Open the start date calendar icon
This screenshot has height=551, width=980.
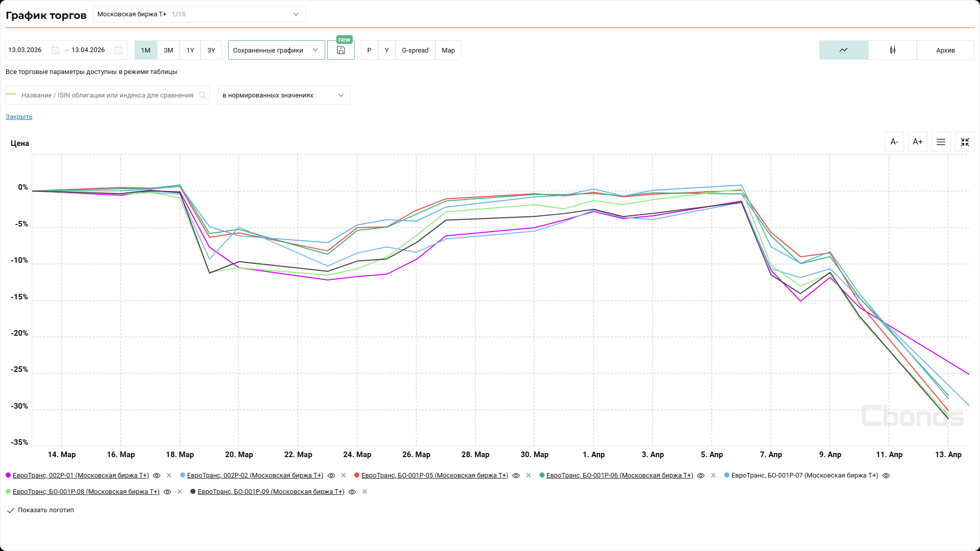tap(55, 50)
